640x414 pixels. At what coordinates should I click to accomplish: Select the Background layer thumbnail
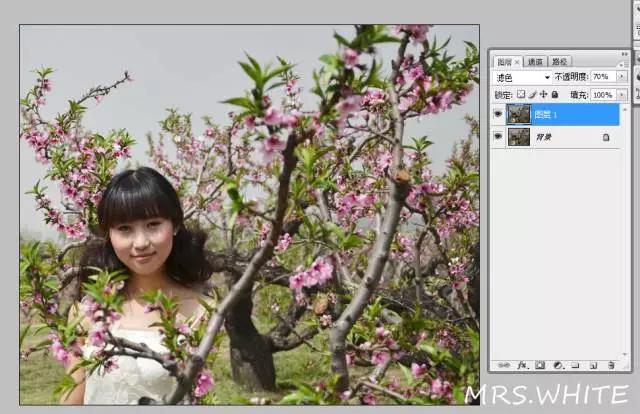(x=519, y=137)
